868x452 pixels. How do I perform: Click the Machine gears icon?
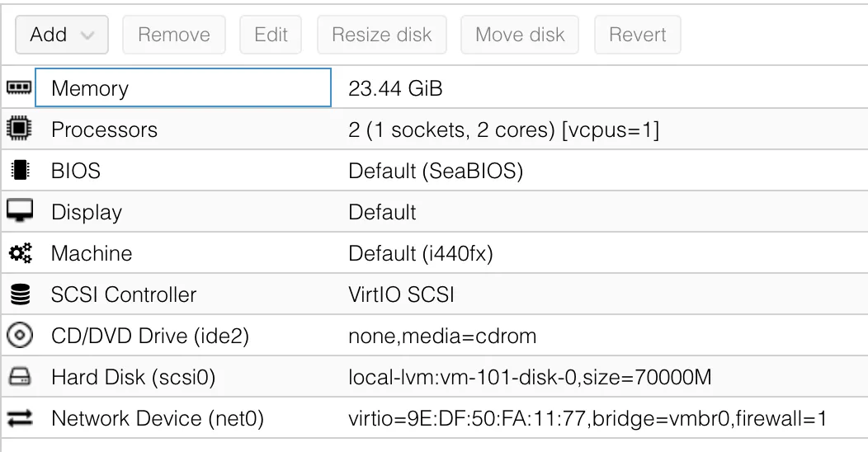pyautogui.click(x=18, y=253)
